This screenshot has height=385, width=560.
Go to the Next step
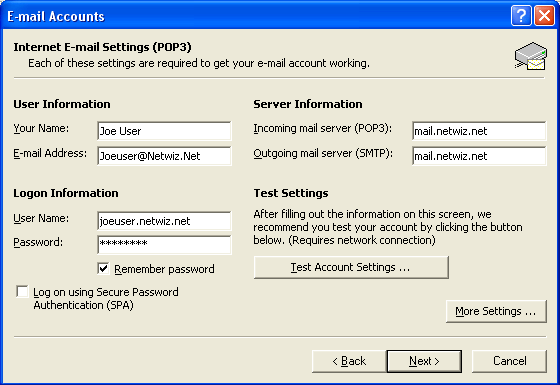pyautogui.click(x=424, y=361)
